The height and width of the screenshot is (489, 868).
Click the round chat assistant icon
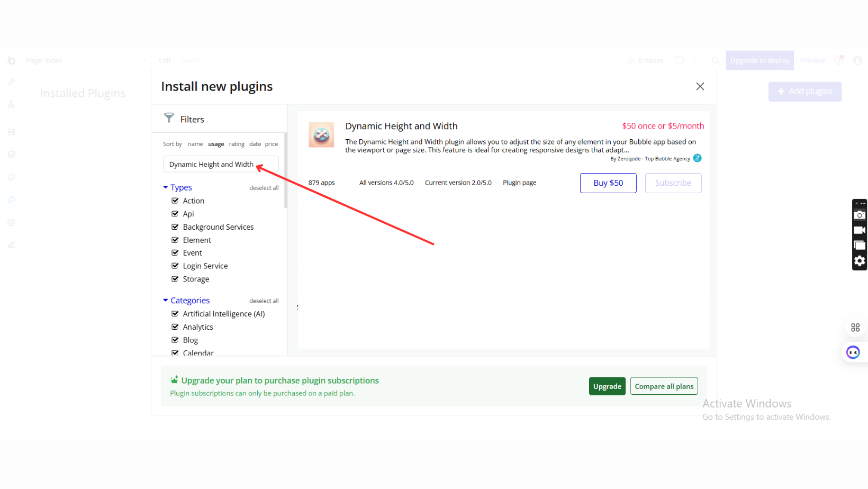(x=853, y=352)
